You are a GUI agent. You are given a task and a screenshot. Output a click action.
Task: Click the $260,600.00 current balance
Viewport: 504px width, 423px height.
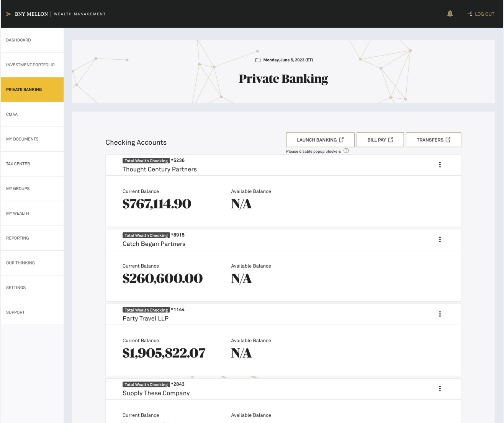coord(162,279)
